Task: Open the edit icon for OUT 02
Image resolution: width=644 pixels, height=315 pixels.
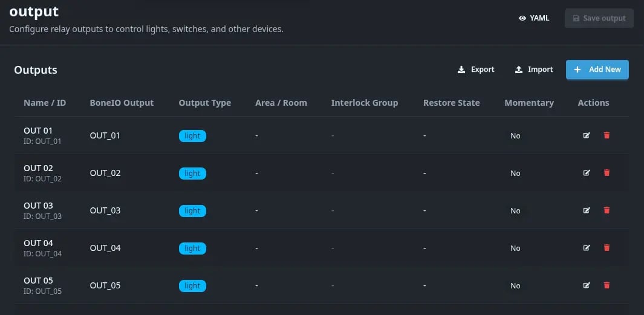Action: tap(586, 173)
